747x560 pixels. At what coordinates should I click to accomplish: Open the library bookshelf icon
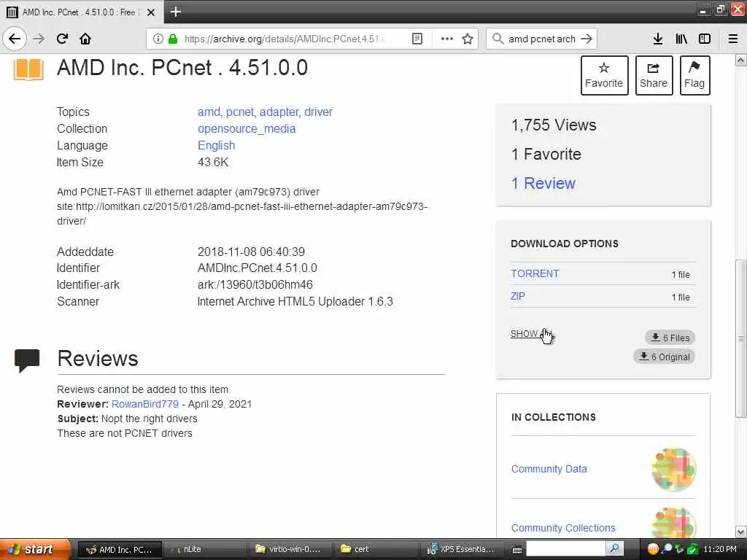(681, 39)
